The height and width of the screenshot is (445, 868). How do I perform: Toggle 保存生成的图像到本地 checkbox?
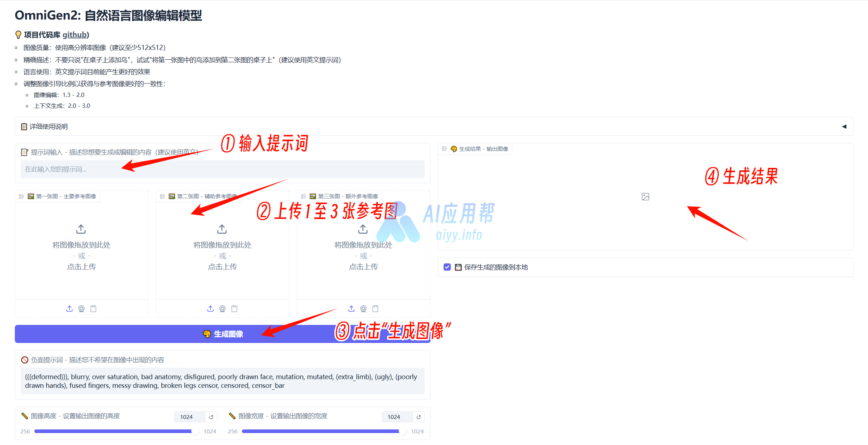pos(447,267)
